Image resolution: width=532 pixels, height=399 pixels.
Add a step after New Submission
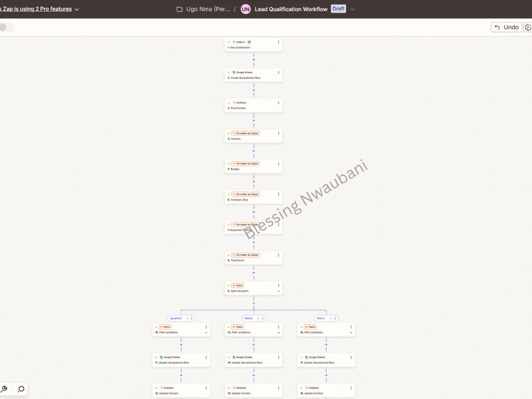click(x=254, y=60)
